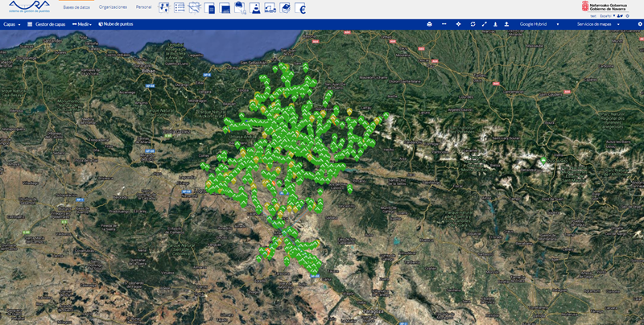This screenshot has height=325, width=644.
Task: Click the download arrow icon
Action: point(495,24)
